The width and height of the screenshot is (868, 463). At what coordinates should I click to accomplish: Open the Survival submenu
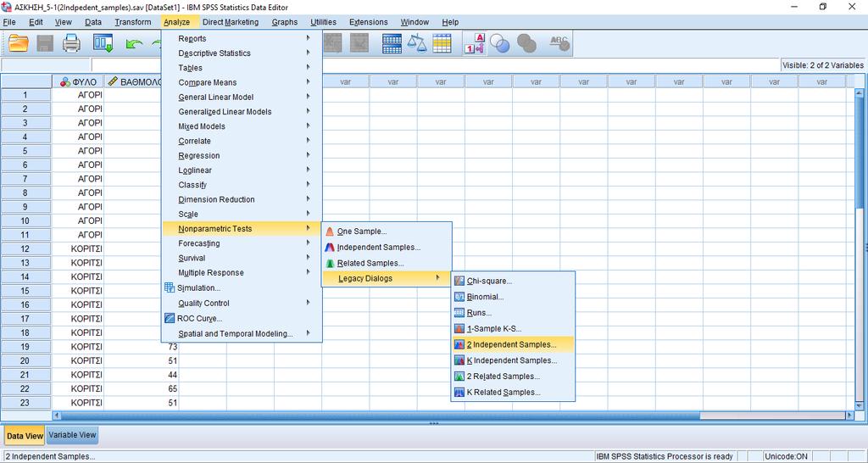(242, 258)
